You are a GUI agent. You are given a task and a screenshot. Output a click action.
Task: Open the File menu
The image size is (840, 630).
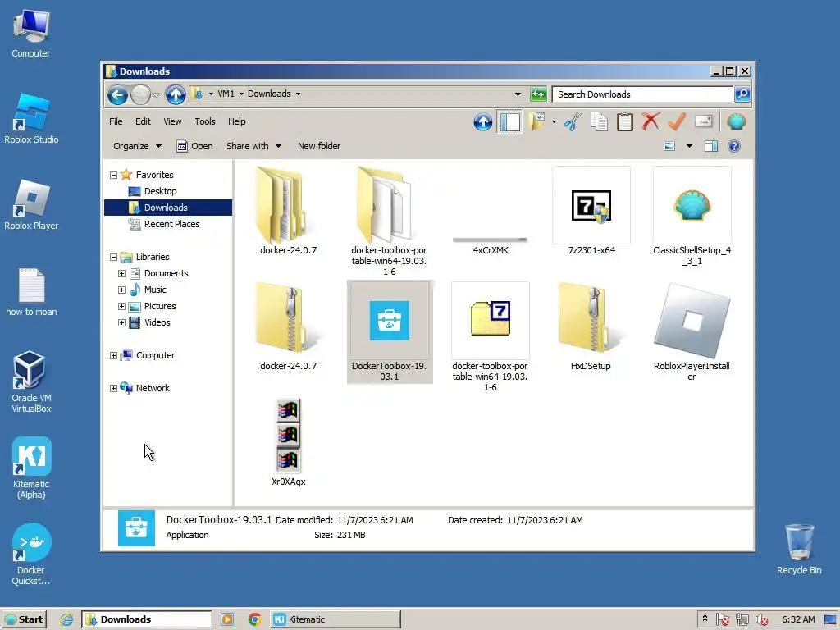[x=116, y=121]
